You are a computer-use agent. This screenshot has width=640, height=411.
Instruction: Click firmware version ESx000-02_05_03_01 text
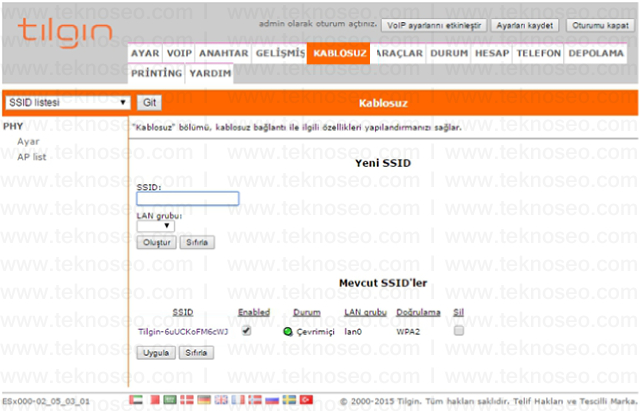(x=46, y=401)
